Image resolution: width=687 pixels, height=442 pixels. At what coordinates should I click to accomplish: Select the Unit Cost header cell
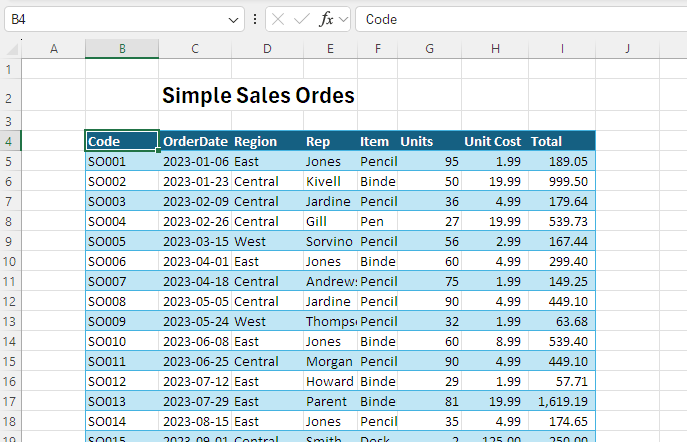495,141
